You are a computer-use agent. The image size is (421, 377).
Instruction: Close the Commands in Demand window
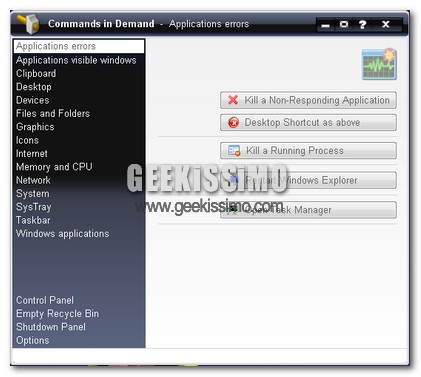click(x=386, y=24)
